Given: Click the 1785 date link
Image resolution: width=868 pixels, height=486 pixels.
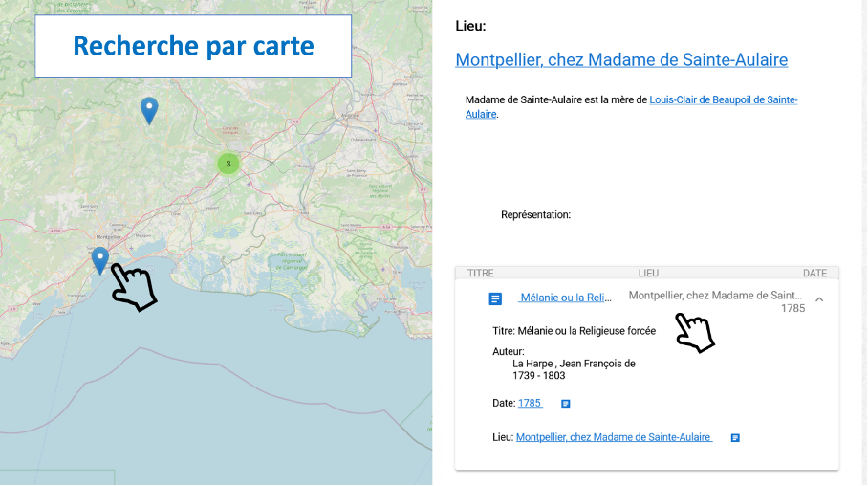Looking at the screenshot, I should [x=530, y=403].
